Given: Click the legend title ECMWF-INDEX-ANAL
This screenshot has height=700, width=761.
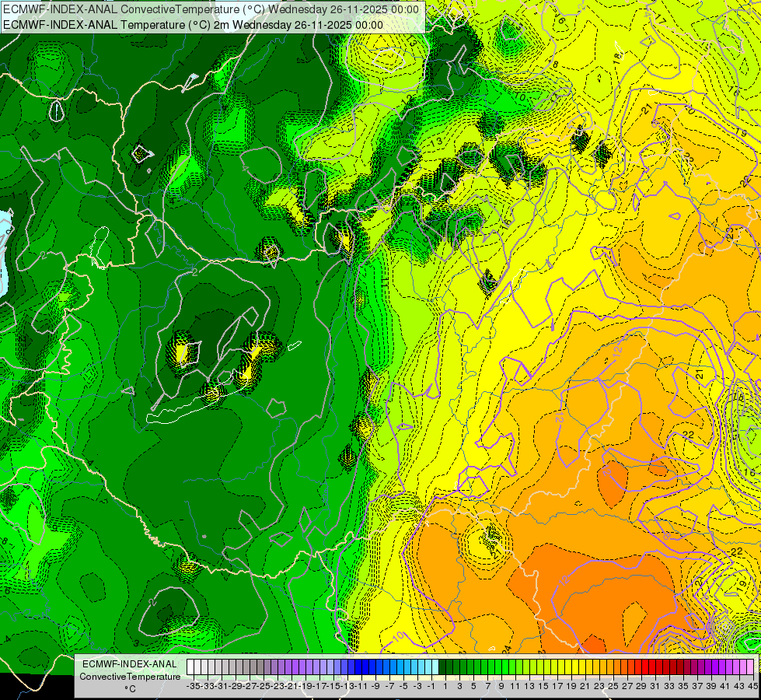Looking at the screenshot, I should coord(130,664).
